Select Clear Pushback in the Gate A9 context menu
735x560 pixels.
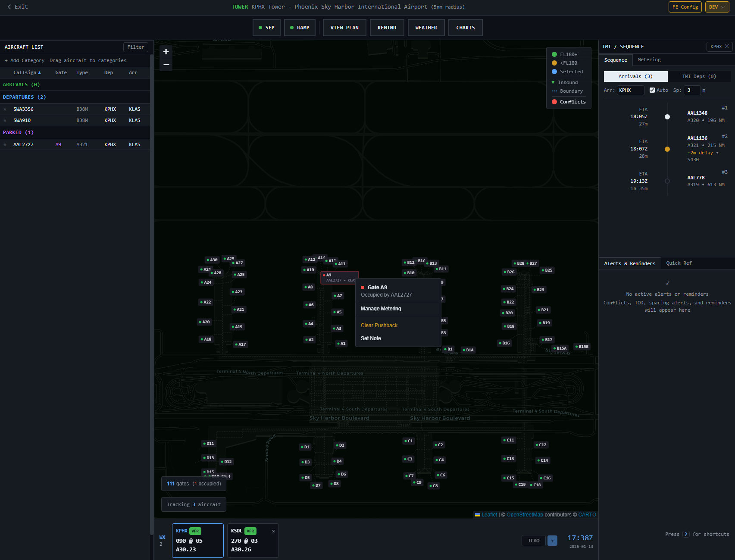[x=379, y=325]
